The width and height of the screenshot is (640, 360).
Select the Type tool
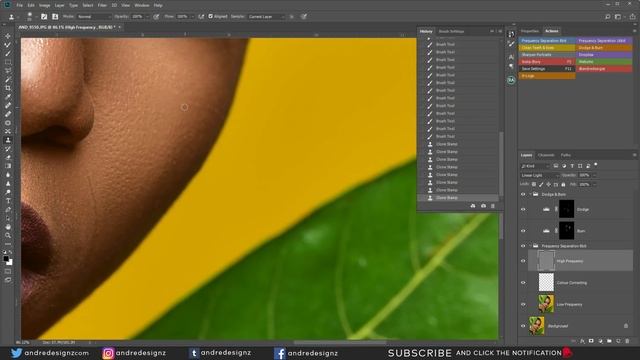8,201
